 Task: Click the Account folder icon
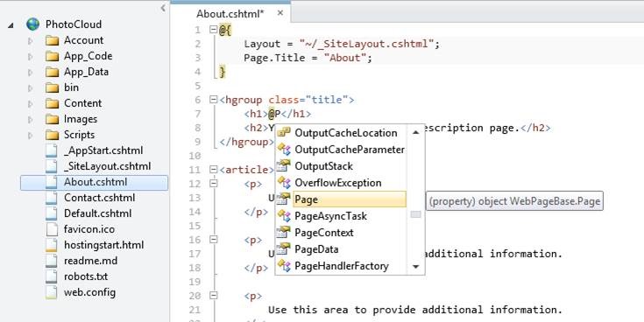tap(53, 40)
